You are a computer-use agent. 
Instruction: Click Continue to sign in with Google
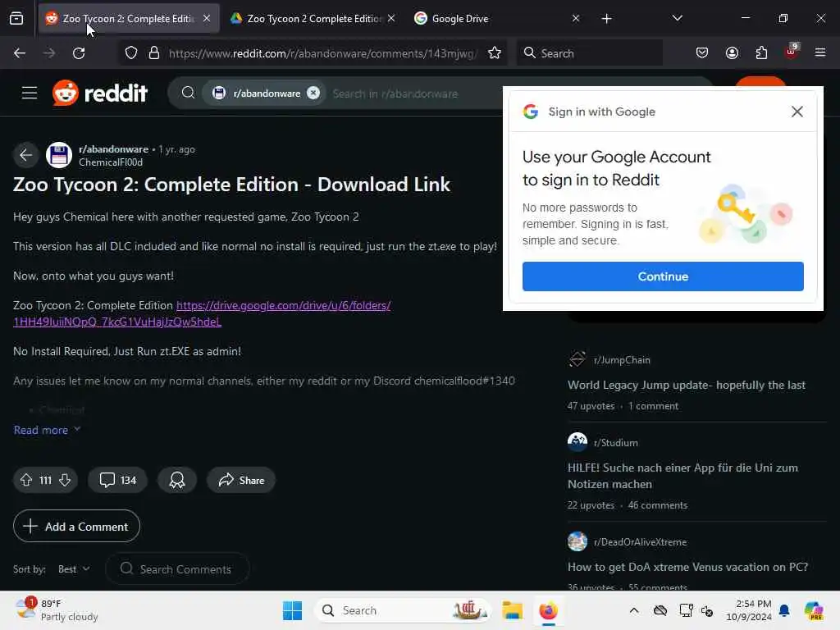point(663,276)
